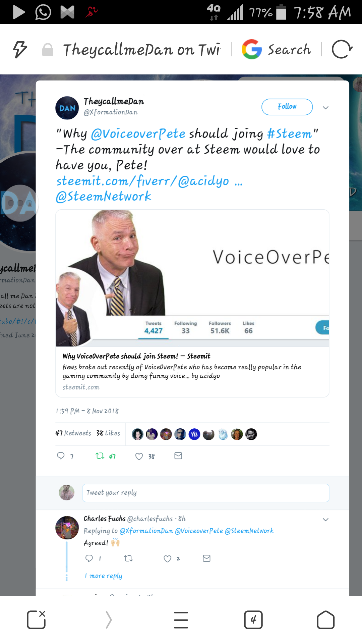Open VoiceOverPete Steemit article preview image

[x=192, y=278]
